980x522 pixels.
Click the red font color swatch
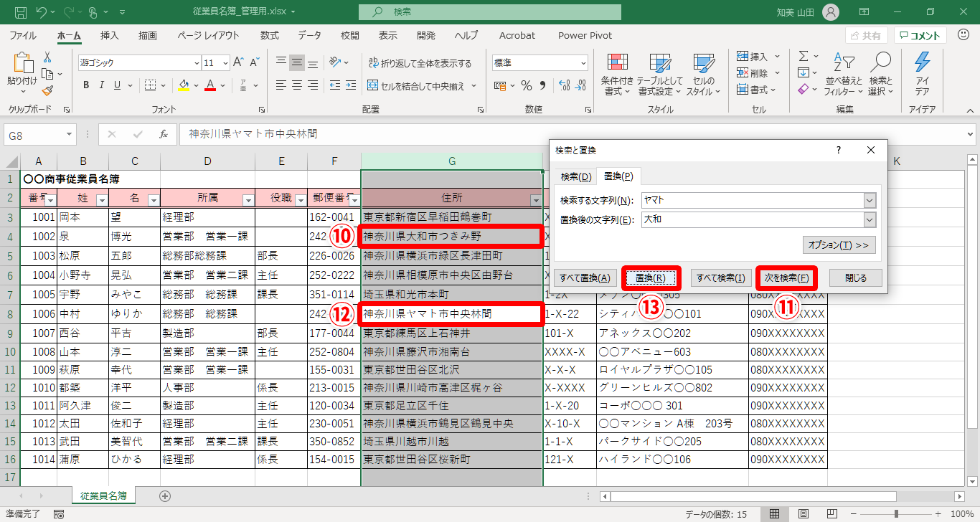tap(210, 86)
